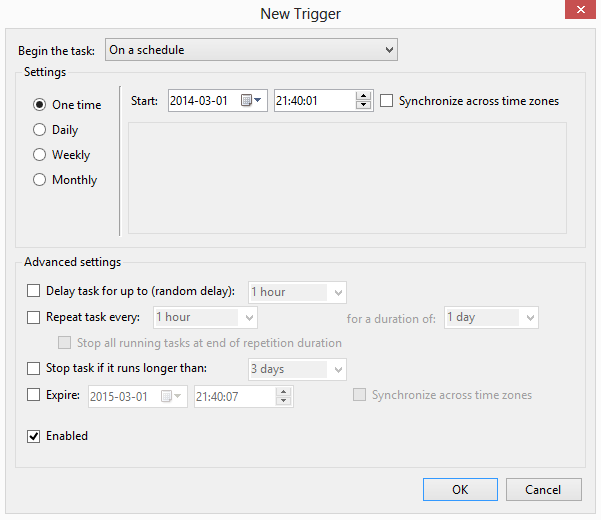601x520 pixels.
Task: Select the Daily schedule option
Action: point(40,130)
